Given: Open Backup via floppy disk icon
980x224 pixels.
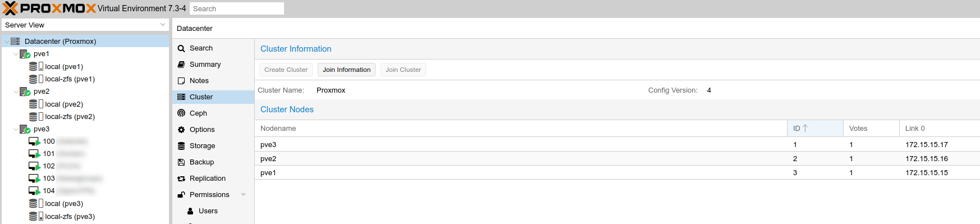Looking at the screenshot, I should pos(181,162).
